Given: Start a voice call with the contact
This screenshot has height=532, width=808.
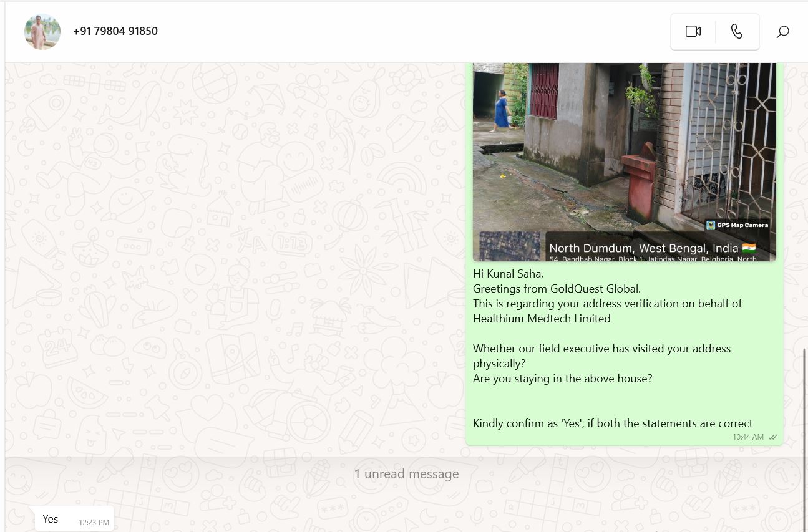Looking at the screenshot, I should 737,31.
